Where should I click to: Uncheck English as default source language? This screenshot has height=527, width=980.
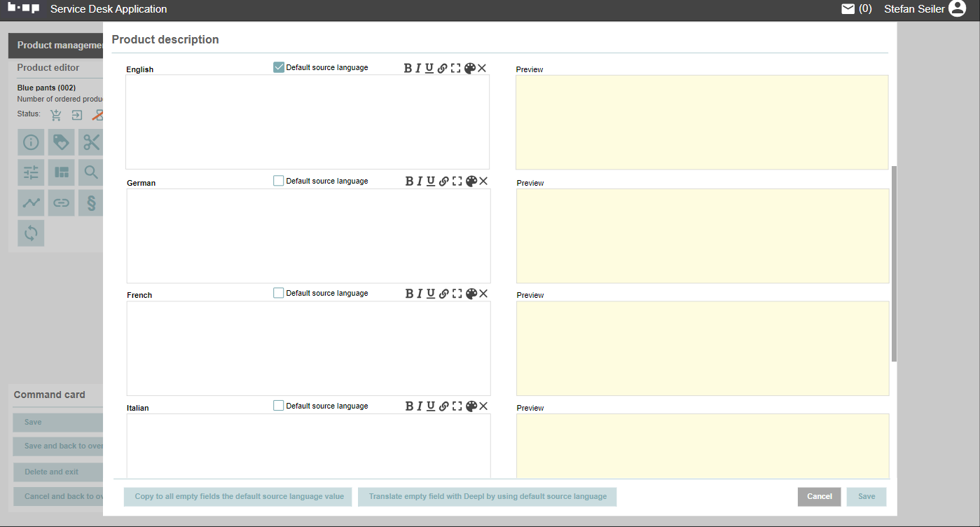(x=279, y=67)
